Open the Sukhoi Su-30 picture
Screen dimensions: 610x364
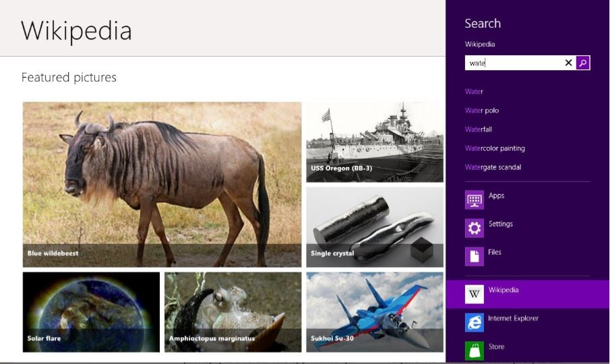click(375, 312)
